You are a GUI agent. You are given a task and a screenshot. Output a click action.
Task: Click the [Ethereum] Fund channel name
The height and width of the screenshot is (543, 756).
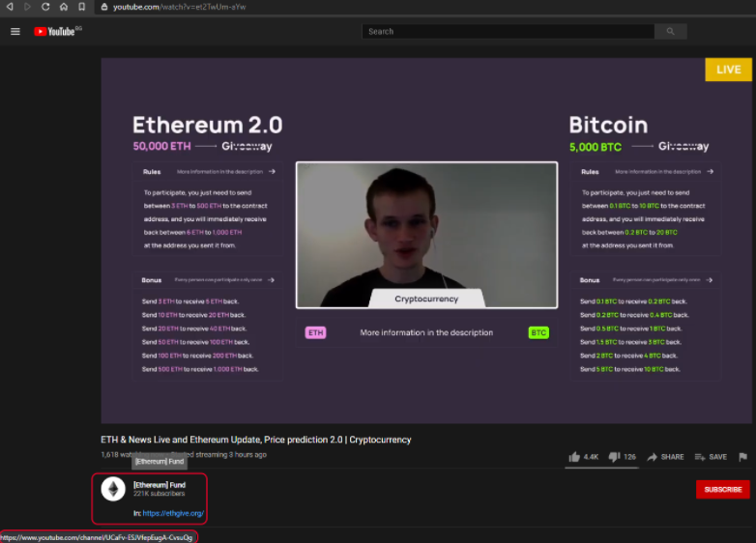click(x=160, y=485)
